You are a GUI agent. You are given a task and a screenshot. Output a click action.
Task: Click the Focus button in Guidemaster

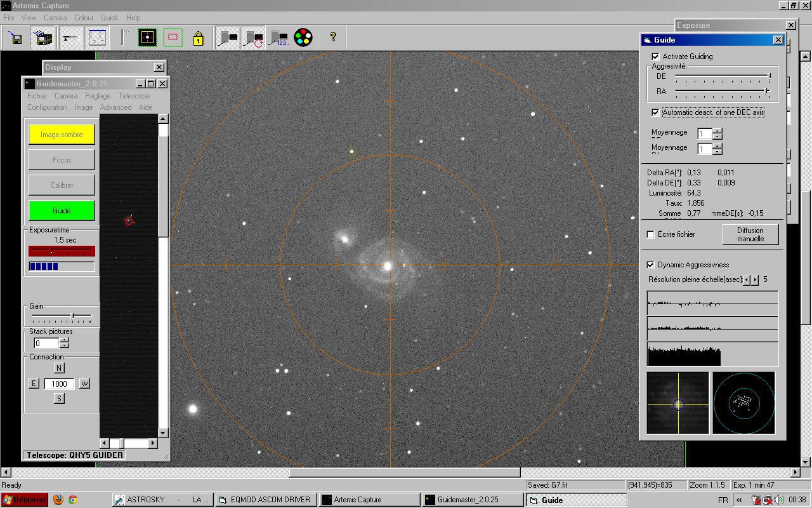62,160
